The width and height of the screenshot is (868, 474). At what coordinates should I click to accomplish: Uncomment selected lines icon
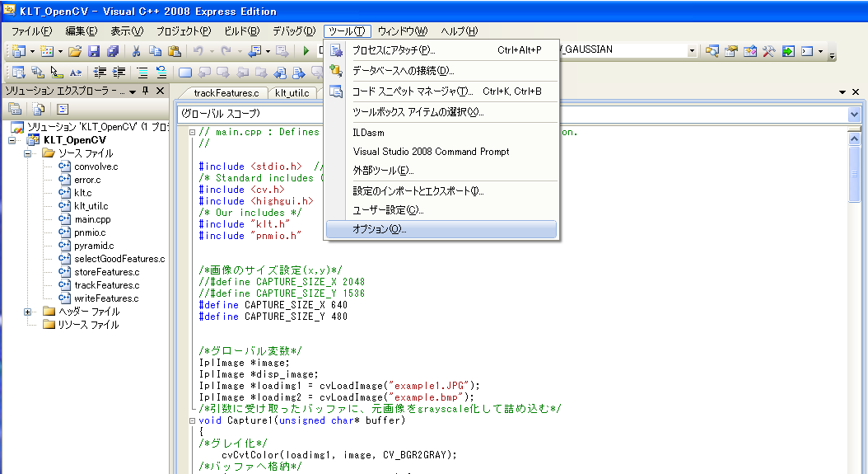tap(161, 72)
